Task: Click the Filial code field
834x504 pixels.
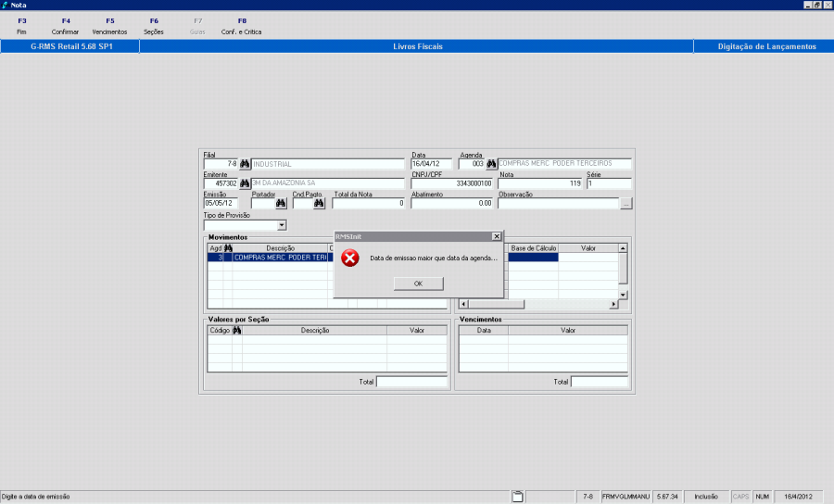Action: tap(221, 164)
